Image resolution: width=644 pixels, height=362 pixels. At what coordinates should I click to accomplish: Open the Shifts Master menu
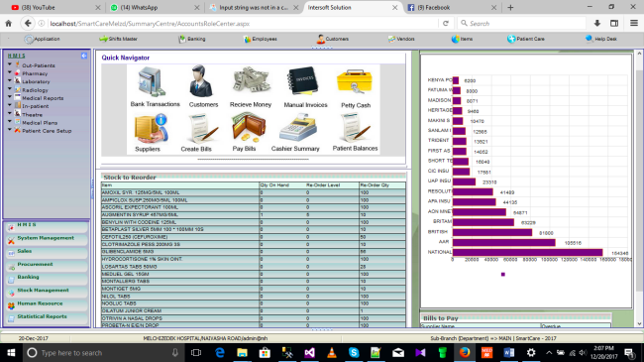(118, 39)
